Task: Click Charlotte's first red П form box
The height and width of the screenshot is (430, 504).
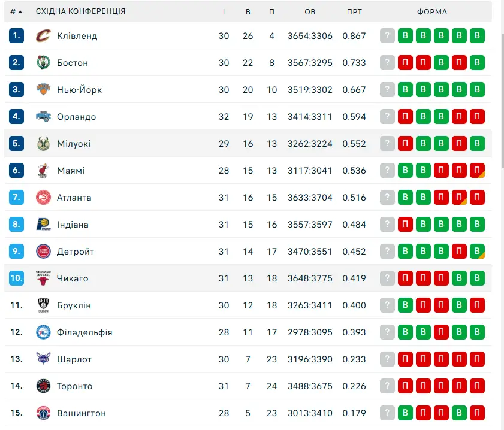Action: (x=405, y=359)
